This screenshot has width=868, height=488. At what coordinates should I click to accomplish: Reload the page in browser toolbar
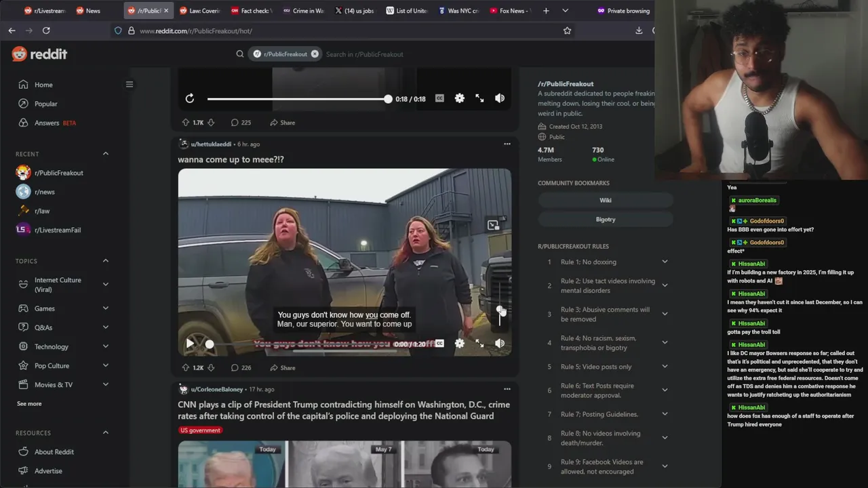pyautogui.click(x=46, y=30)
